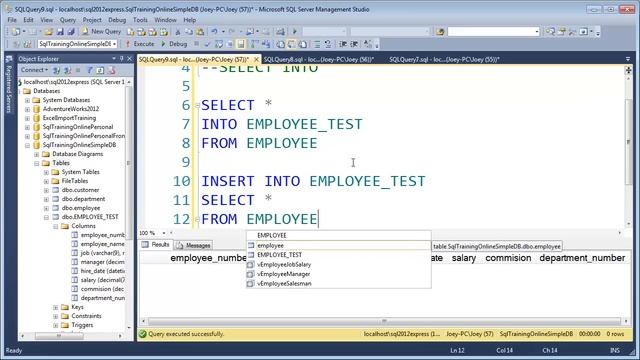Click the Save All icon in toolbar
The width and height of the screenshot is (640, 360).
(71, 31)
